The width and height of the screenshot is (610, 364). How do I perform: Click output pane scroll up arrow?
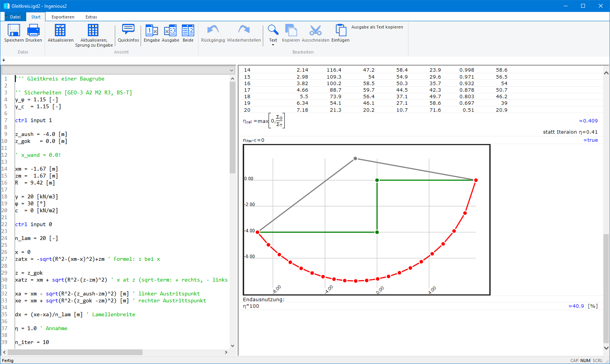[606, 73]
